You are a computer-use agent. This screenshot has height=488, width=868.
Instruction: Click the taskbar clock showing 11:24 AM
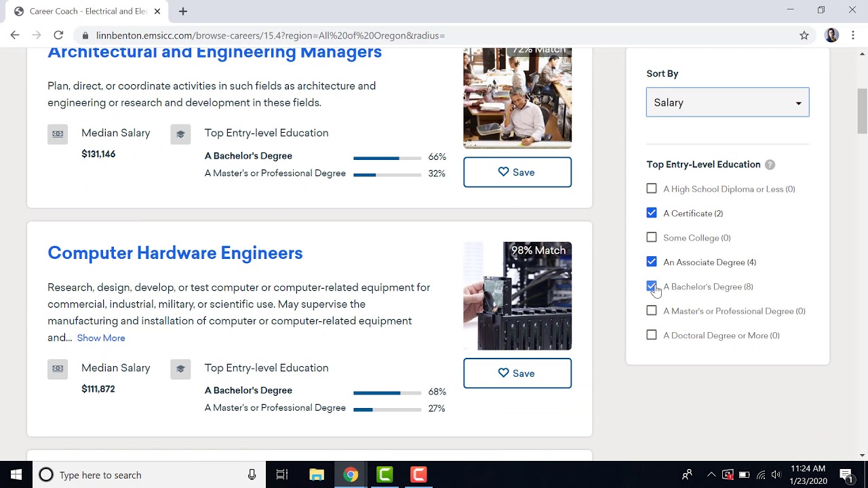808,474
